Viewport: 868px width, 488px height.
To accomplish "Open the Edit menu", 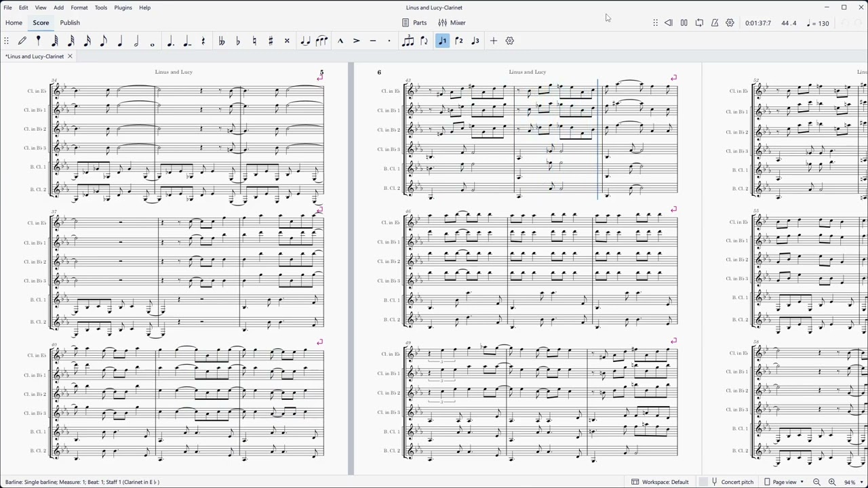I will (24, 7).
